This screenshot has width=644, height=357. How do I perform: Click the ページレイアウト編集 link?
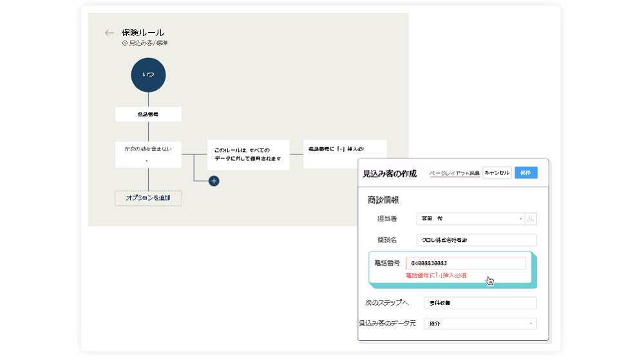(454, 173)
